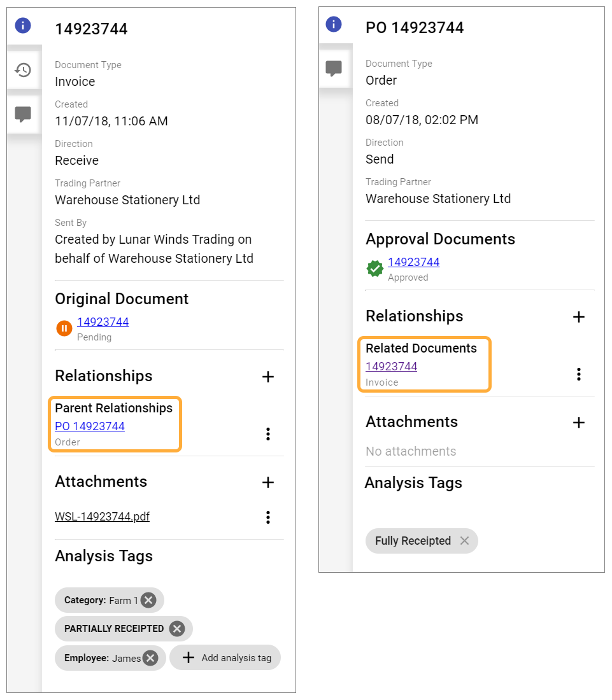Open the info icon on the PO 14923744 panel
This screenshot has height=700, width=612.
tap(334, 24)
